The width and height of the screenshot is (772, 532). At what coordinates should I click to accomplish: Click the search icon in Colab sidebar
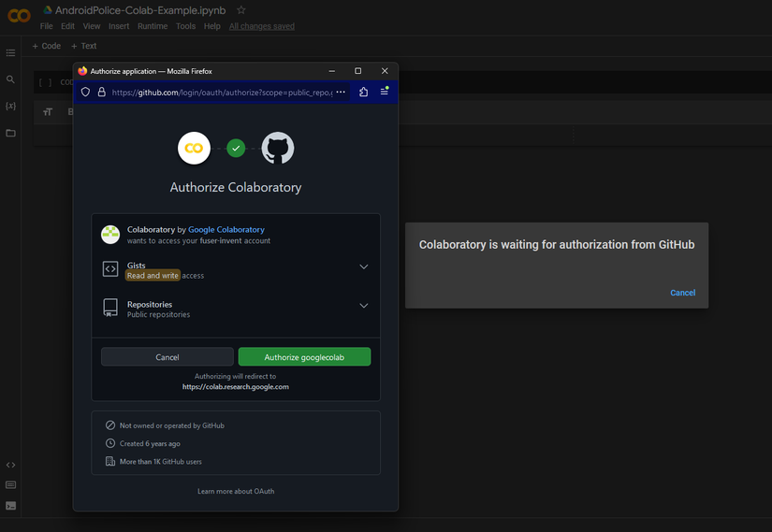(x=11, y=79)
